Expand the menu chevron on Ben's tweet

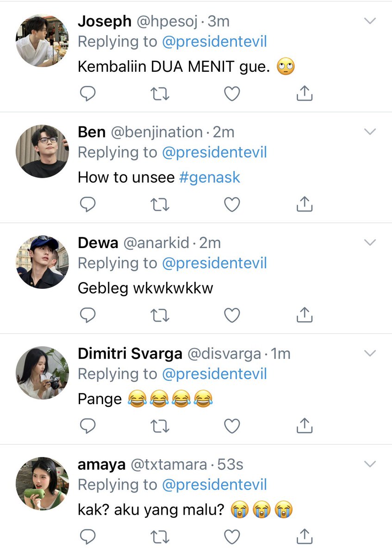(370, 131)
